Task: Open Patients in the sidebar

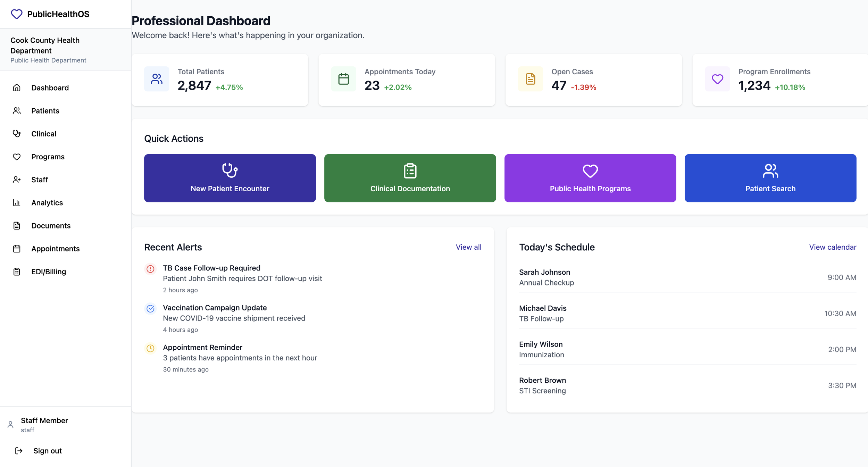Action: [x=45, y=111]
